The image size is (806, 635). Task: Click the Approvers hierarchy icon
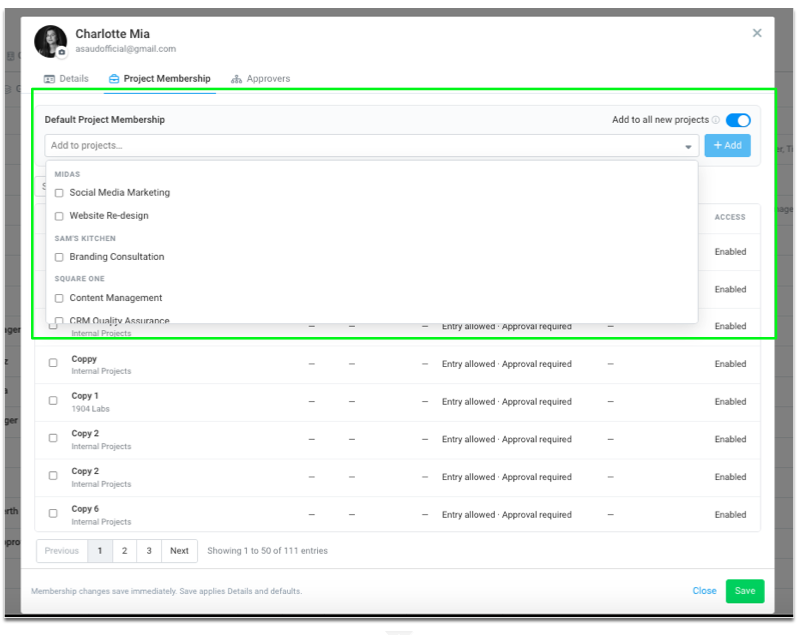tap(236, 79)
